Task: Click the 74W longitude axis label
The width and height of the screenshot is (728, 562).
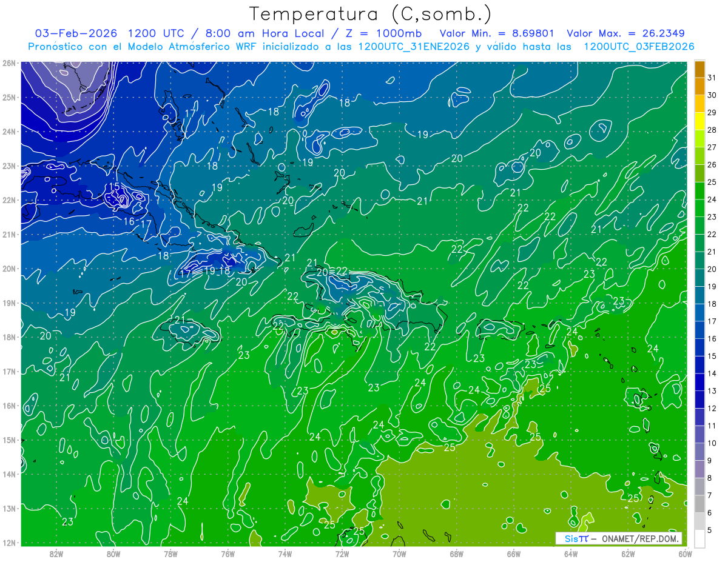Action: pos(285,553)
